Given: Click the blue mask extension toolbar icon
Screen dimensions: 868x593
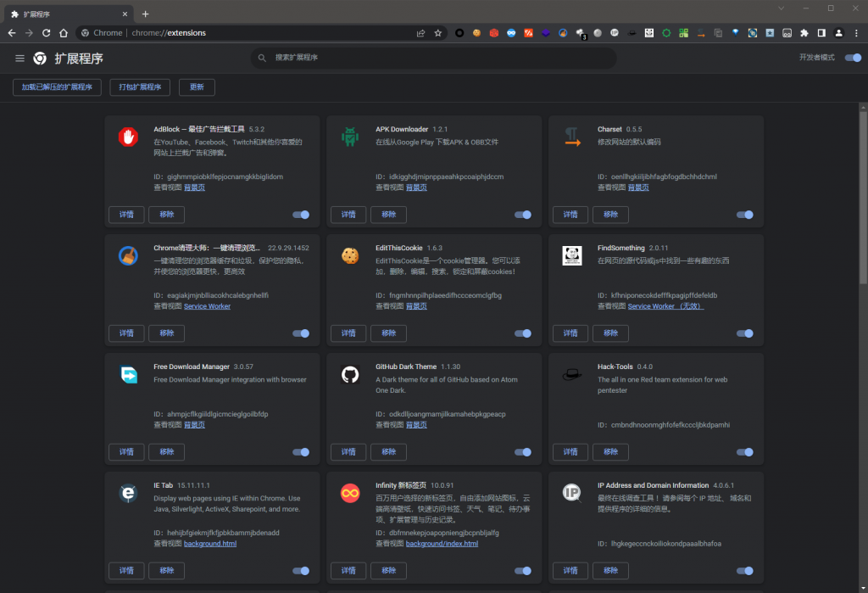Looking at the screenshot, I should tap(511, 33).
